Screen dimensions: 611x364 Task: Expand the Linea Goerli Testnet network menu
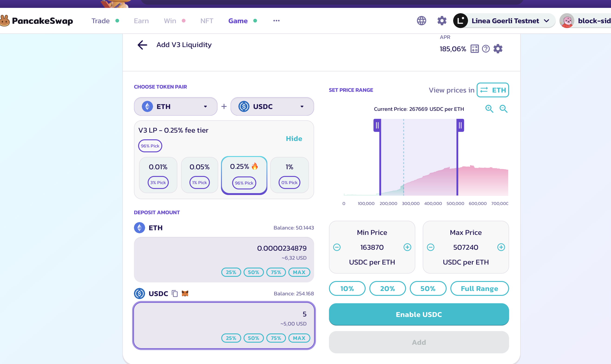505,21
